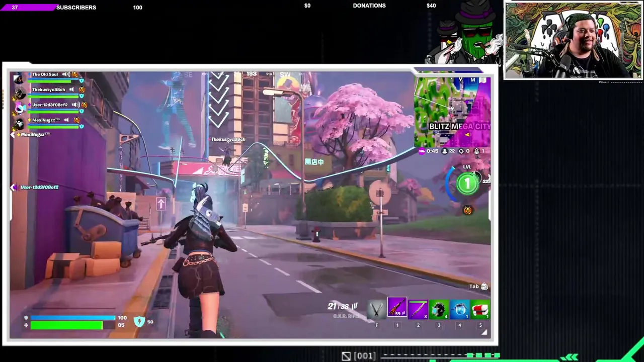Image resolution: width=644 pixels, height=362 pixels.
Task: Click the minimap showing Blitz Mega City
Action: [x=452, y=111]
